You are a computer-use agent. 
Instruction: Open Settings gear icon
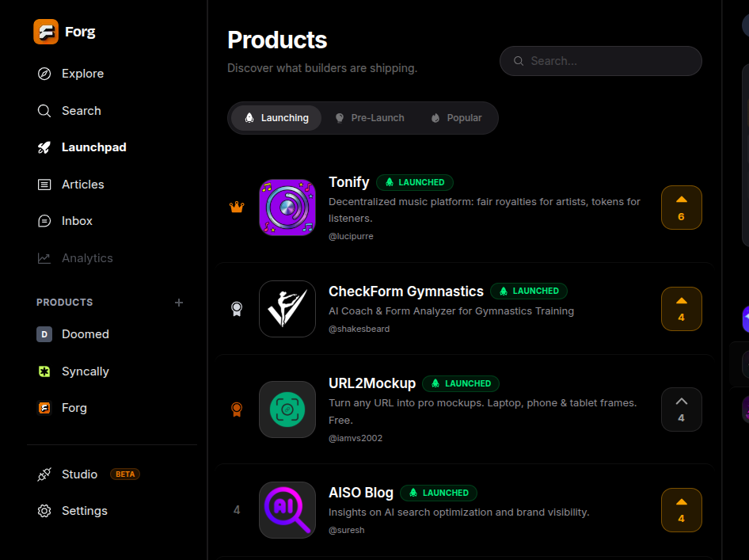[x=44, y=511]
